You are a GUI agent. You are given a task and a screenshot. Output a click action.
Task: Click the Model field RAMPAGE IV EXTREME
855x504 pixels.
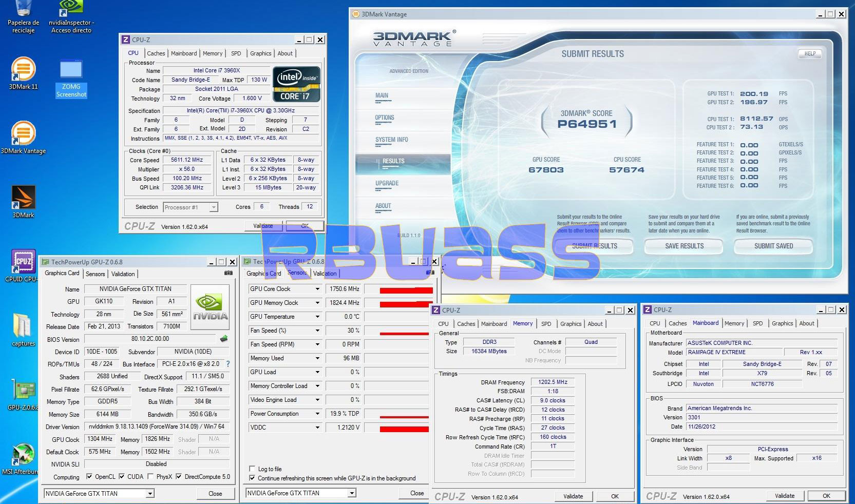click(x=734, y=353)
